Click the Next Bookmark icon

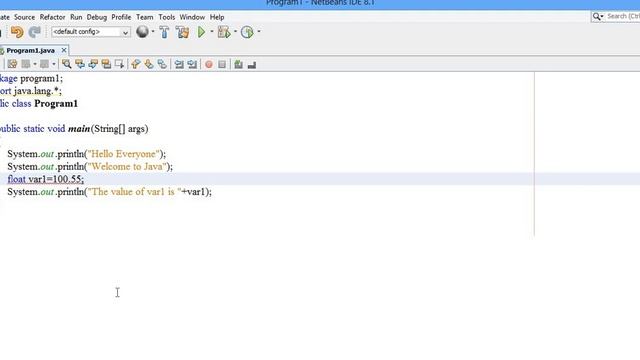click(149, 64)
